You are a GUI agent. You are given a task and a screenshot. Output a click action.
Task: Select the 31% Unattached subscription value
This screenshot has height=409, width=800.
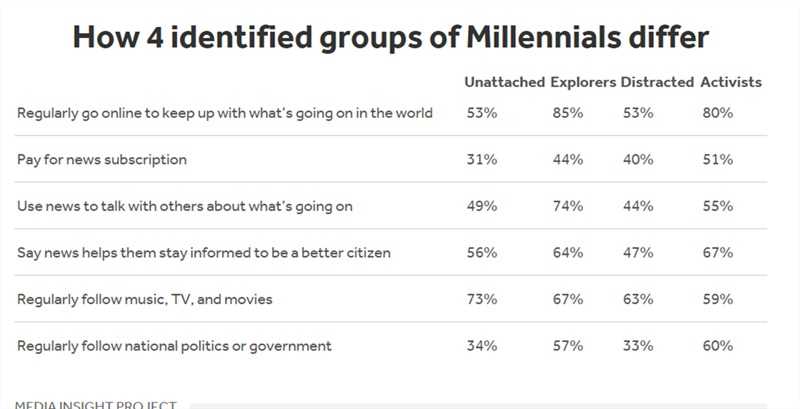click(x=482, y=160)
